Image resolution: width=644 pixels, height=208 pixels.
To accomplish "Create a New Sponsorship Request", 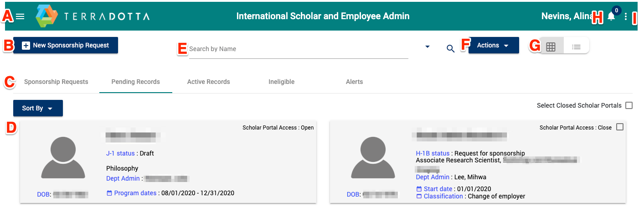I will tap(66, 45).
